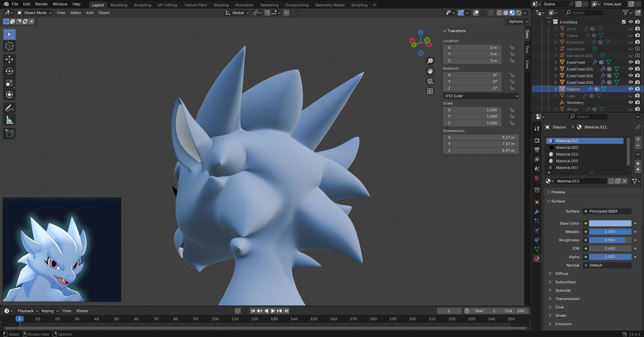This screenshot has height=337, width=644.
Task: Open the Render properties tab
Action: pyautogui.click(x=537, y=140)
